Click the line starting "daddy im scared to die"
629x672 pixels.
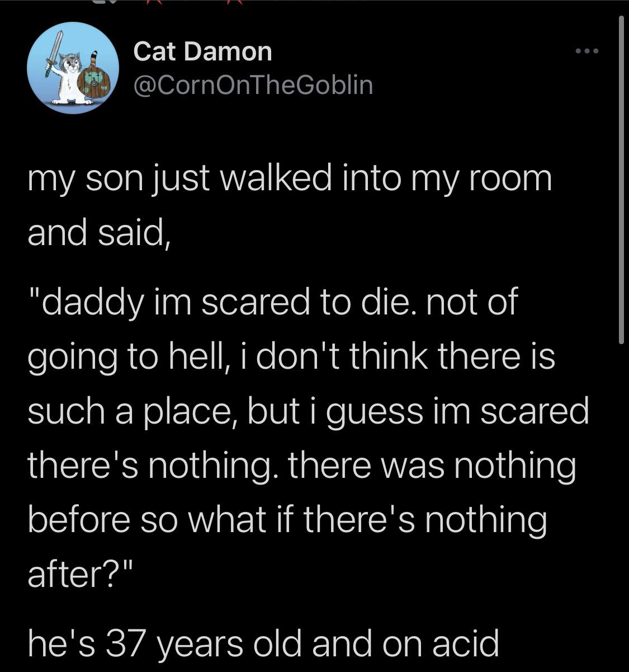point(273,302)
